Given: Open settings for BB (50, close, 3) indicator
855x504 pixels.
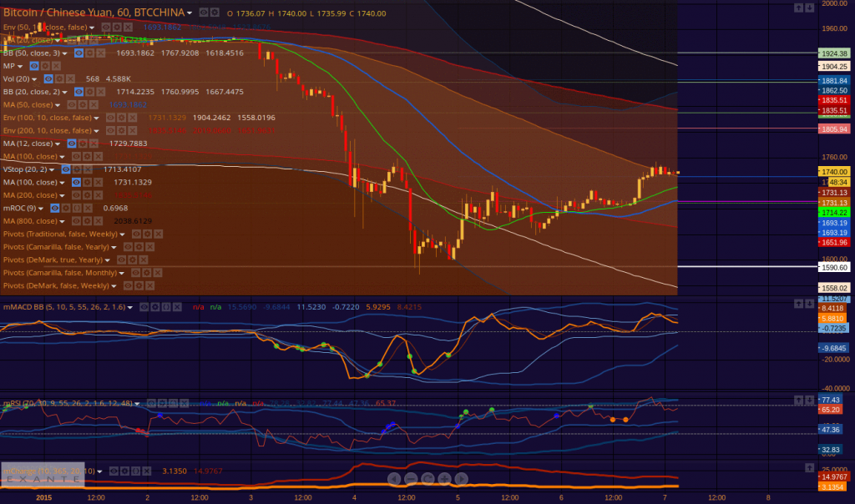Looking at the screenshot, I should click(89, 53).
